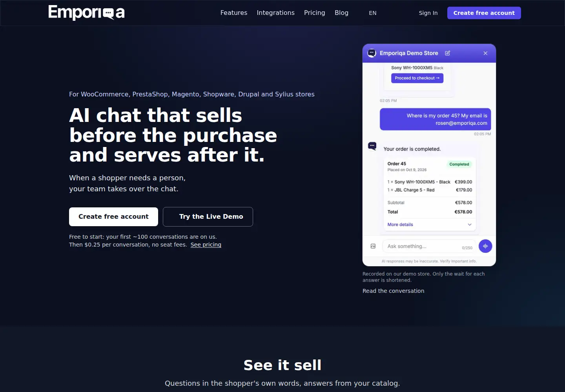This screenshot has width=565, height=392.
Task: Click the header Create free account button
Action: pyautogui.click(x=484, y=13)
